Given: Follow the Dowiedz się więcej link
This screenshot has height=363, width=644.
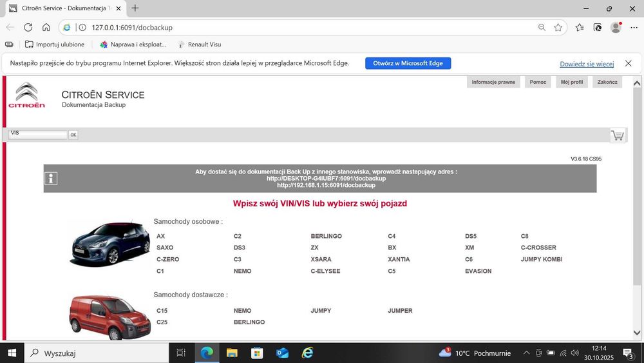Looking at the screenshot, I should click(x=587, y=64).
